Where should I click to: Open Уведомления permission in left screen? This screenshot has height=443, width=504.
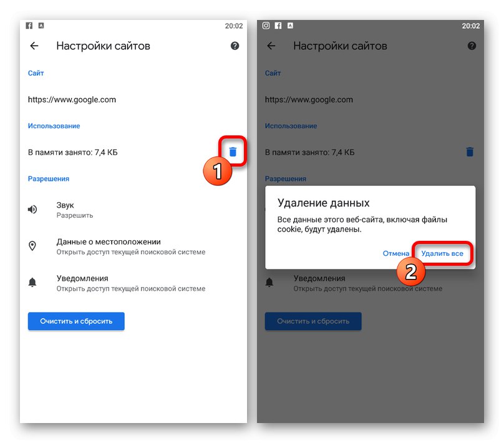[133, 283]
